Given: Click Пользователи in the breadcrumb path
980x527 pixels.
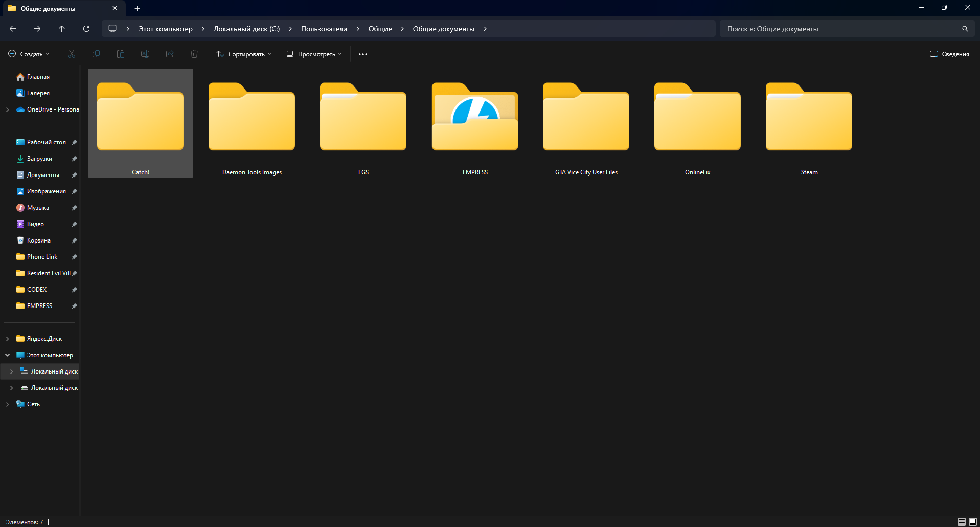Looking at the screenshot, I should (324, 29).
